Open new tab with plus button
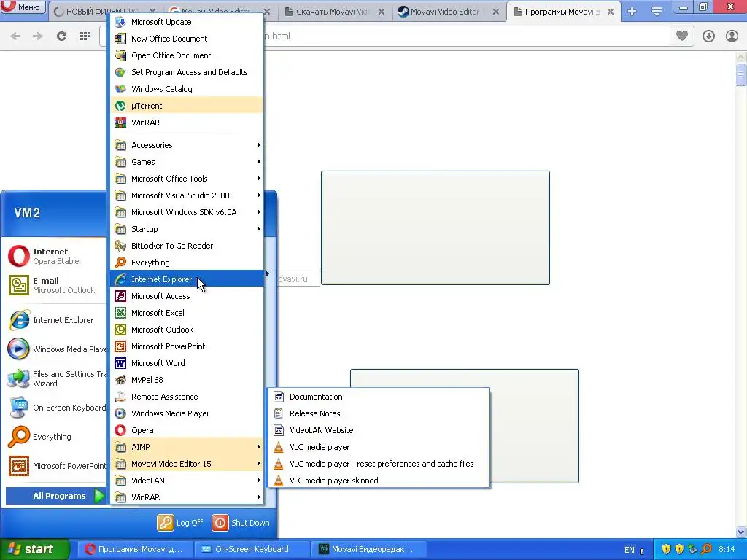This screenshot has width=747, height=560. click(632, 12)
